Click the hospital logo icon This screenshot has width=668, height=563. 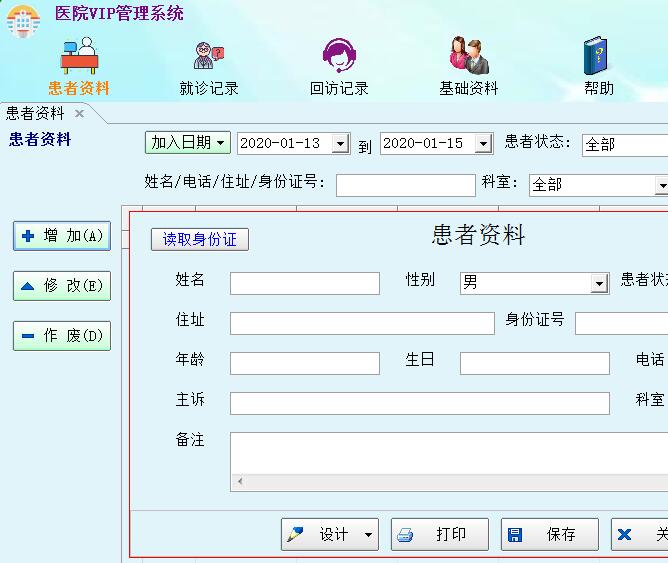tap(23, 20)
